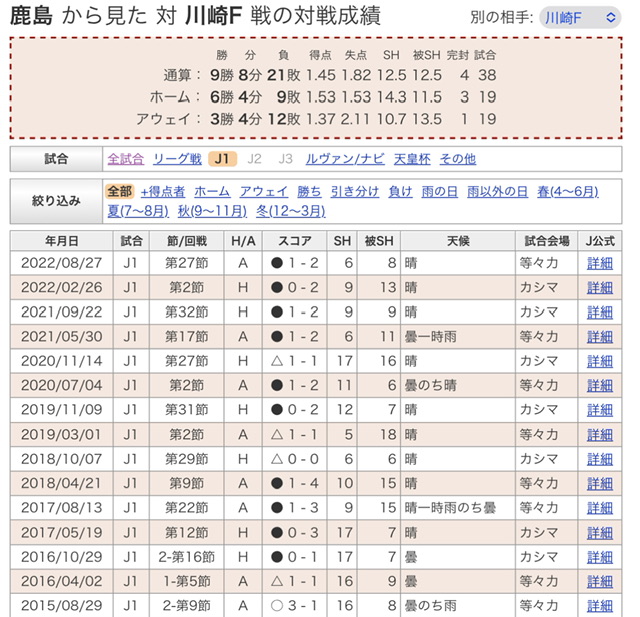Open 詳細 for the 2016/10/29 match
Image resolution: width=640 pixels, height=617 pixels.
point(600,557)
